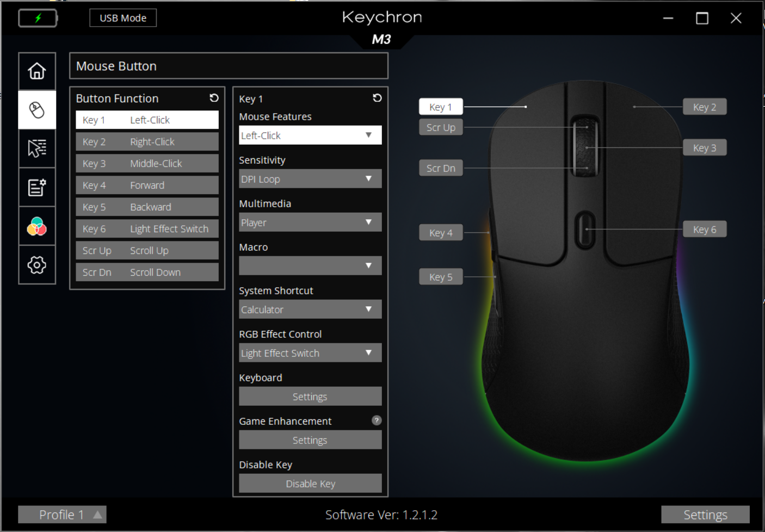The image size is (765, 532).
Task: Click Scr Up label on mouse diagram
Action: pos(441,127)
